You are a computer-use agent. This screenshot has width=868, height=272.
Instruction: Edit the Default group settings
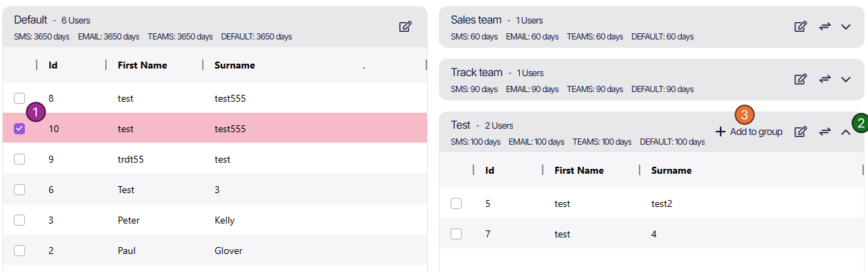(406, 26)
